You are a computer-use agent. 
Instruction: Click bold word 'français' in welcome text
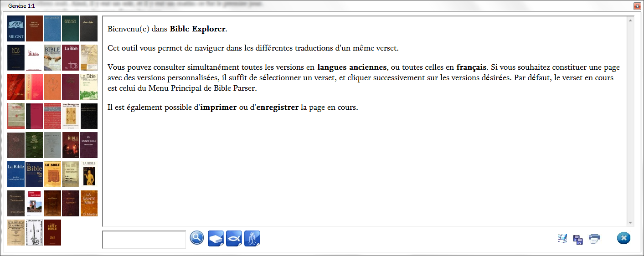[x=472, y=67]
